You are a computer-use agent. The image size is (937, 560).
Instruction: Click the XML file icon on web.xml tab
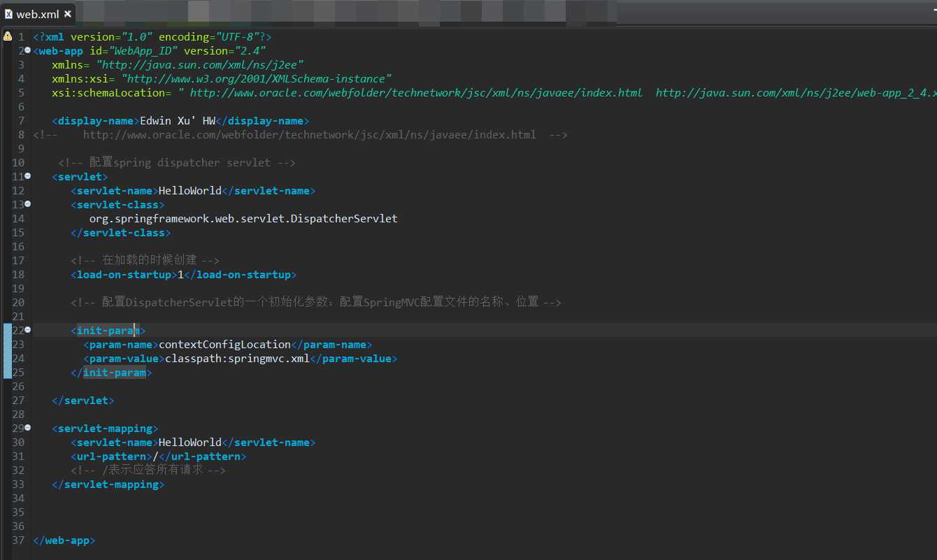[9, 14]
